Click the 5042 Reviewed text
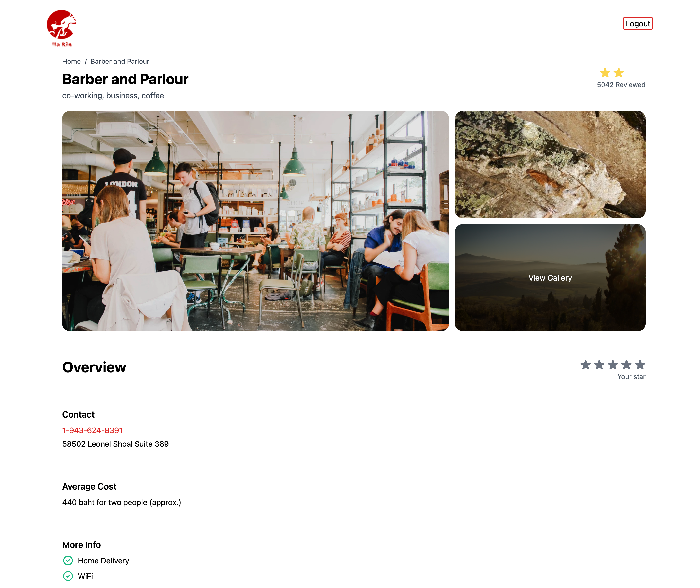 (x=621, y=85)
